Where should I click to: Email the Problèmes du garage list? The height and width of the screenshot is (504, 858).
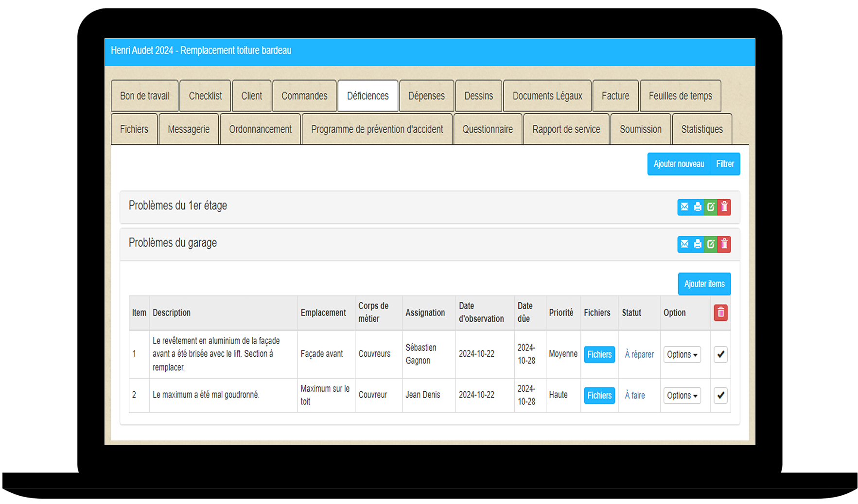684,244
